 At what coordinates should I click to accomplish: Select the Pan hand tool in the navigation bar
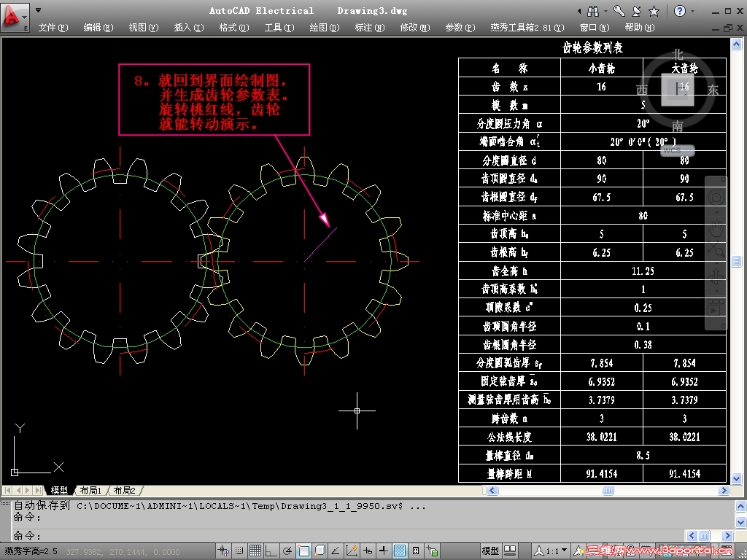click(716, 230)
